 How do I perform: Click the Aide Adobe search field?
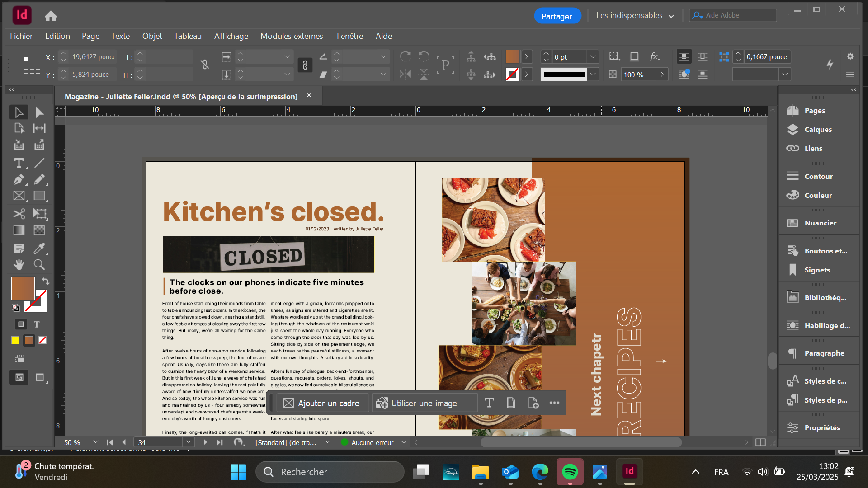coord(733,15)
